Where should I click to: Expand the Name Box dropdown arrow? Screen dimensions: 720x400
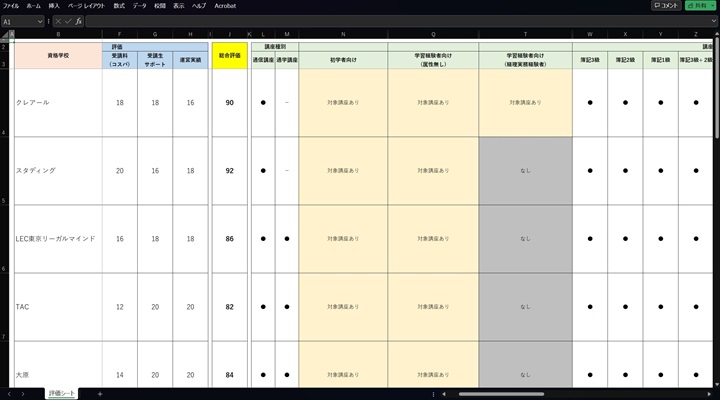pyautogui.click(x=40, y=22)
